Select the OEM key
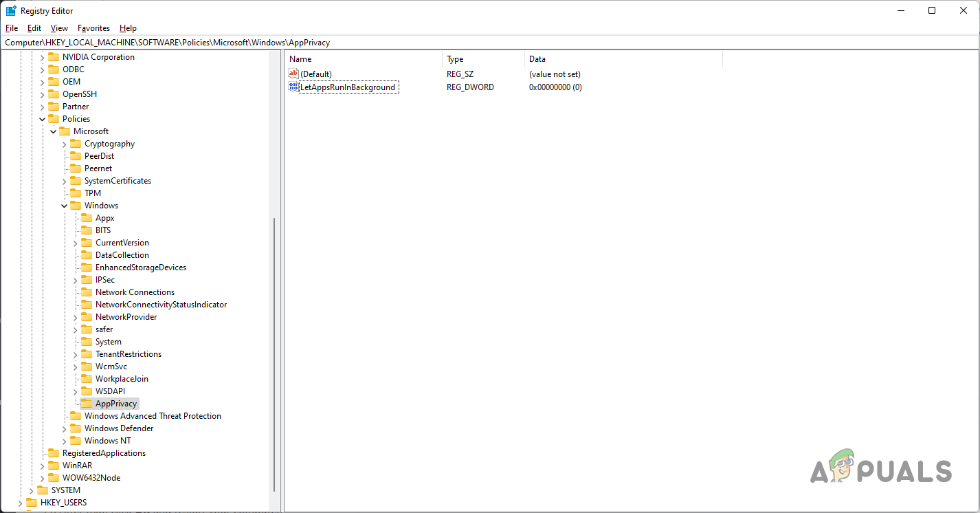This screenshot has height=513, width=980. 71,82
